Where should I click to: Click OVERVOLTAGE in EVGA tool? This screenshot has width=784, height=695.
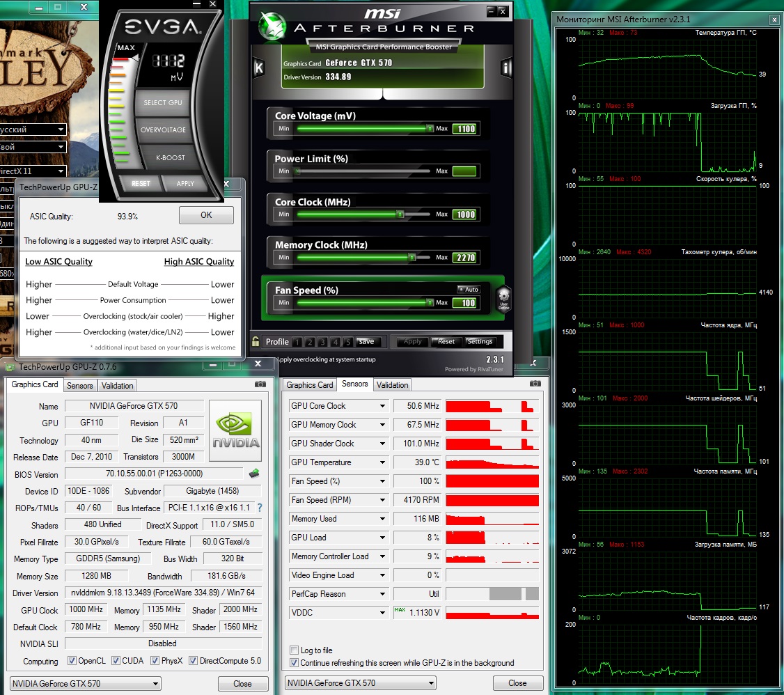(163, 130)
